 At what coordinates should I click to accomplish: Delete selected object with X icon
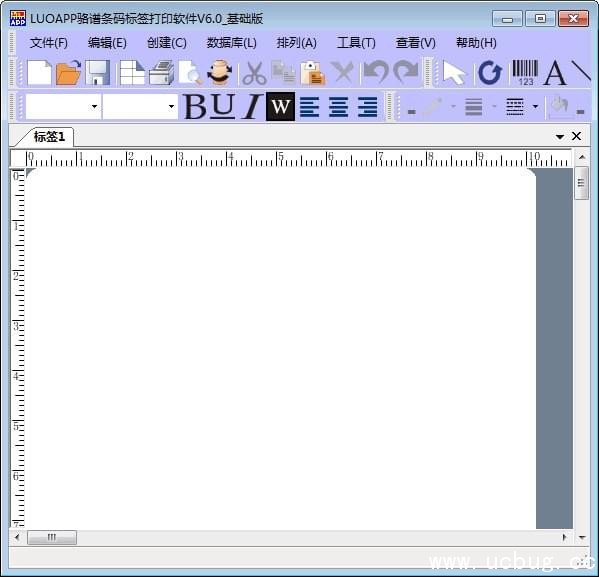pyautogui.click(x=343, y=73)
